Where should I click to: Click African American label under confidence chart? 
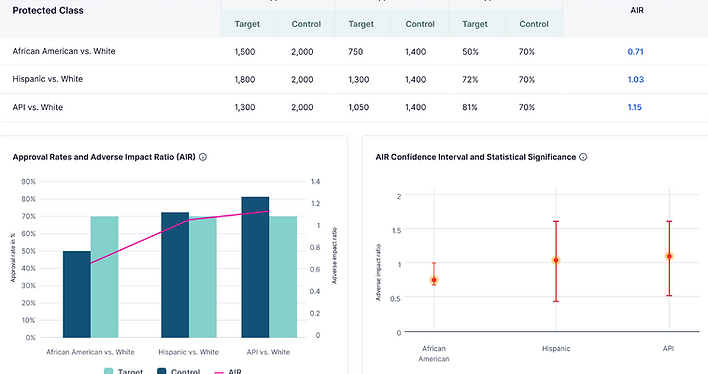[x=434, y=354]
